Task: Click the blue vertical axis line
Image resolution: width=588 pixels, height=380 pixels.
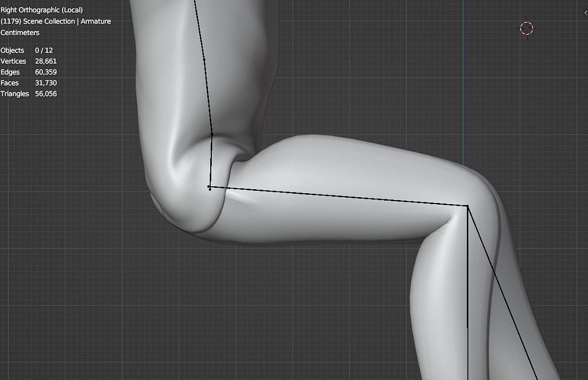Action: coord(463,86)
